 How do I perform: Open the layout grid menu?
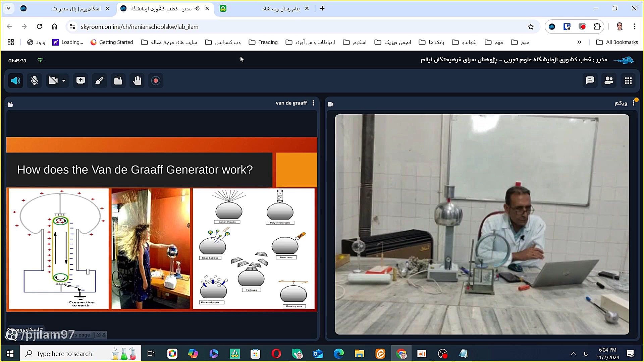628,80
